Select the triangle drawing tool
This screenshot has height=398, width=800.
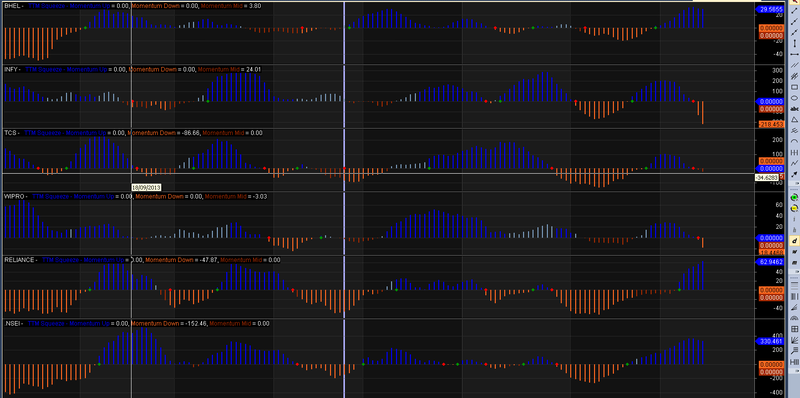[x=794, y=119]
